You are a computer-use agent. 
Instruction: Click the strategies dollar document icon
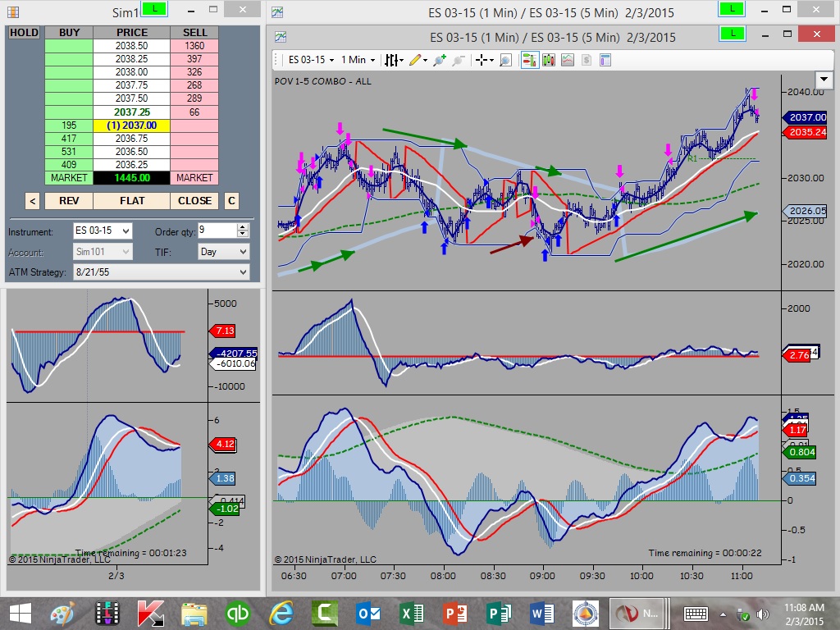pyautogui.click(x=587, y=60)
